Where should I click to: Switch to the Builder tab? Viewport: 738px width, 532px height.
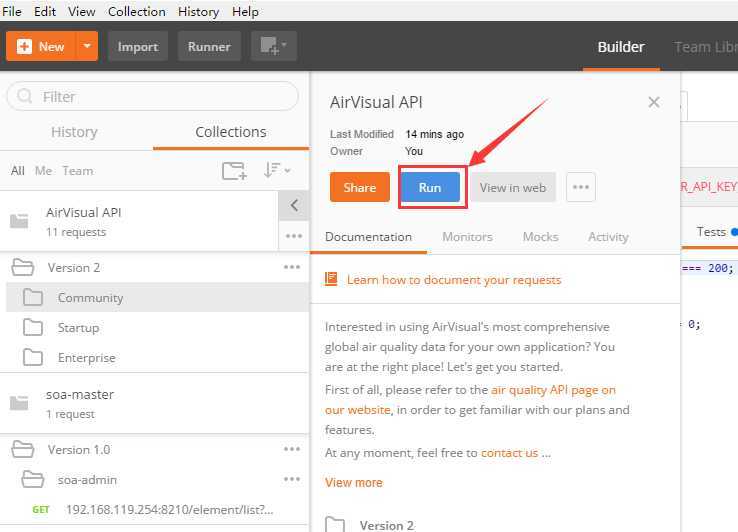[621, 47]
